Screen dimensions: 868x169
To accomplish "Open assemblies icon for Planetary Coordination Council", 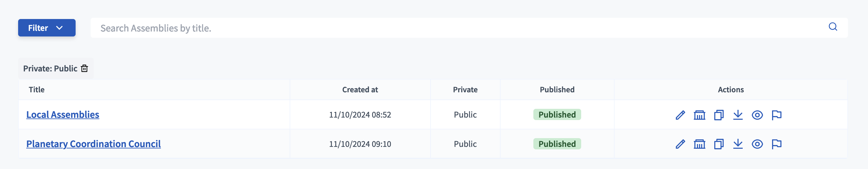I will click(699, 144).
